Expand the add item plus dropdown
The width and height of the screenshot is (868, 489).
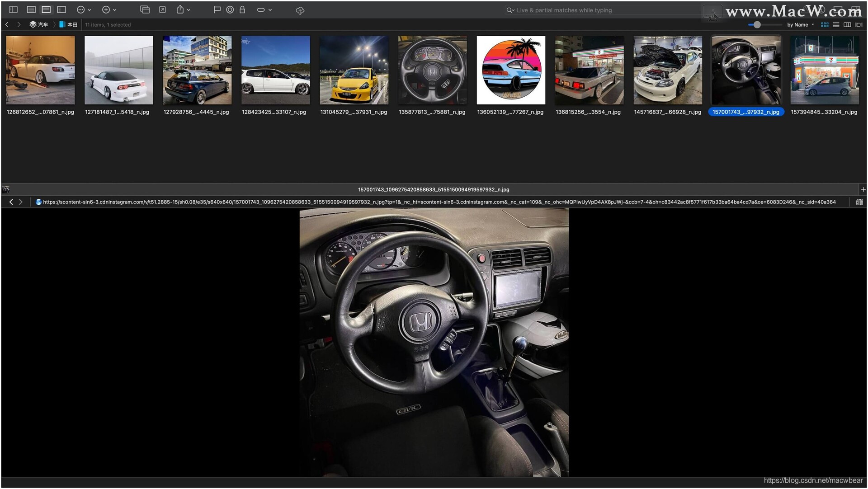coord(108,9)
